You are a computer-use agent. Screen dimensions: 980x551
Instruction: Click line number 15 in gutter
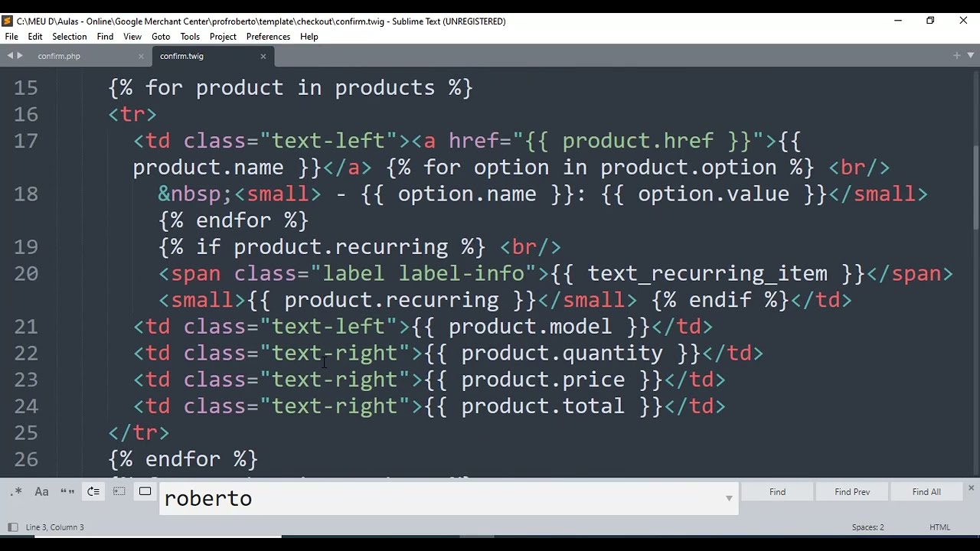point(26,88)
